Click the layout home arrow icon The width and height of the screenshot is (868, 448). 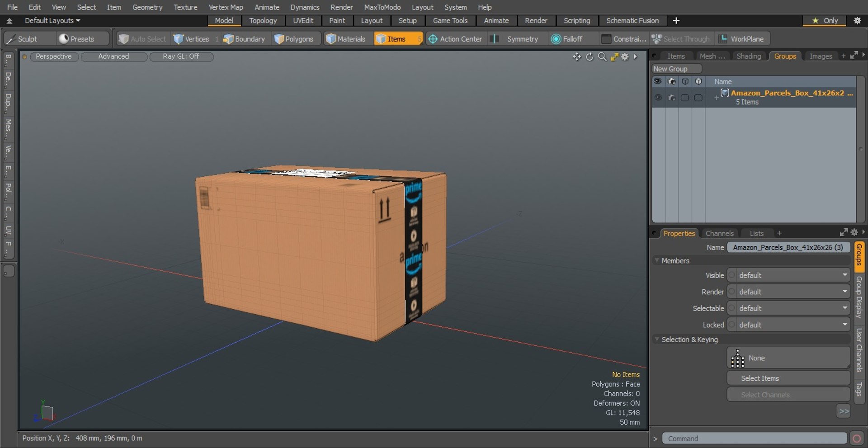(x=9, y=21)
